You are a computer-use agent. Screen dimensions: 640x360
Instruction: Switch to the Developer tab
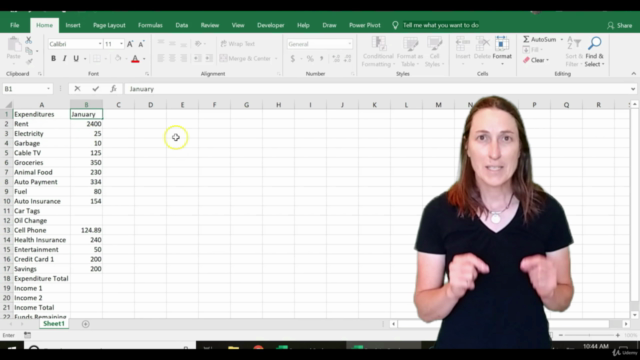[x=271, y=25]
